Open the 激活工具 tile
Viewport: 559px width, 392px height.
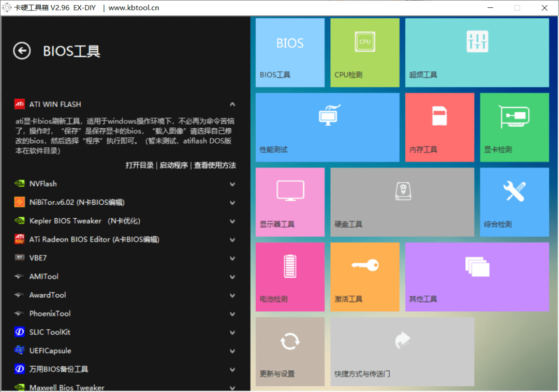coord(365,277)
